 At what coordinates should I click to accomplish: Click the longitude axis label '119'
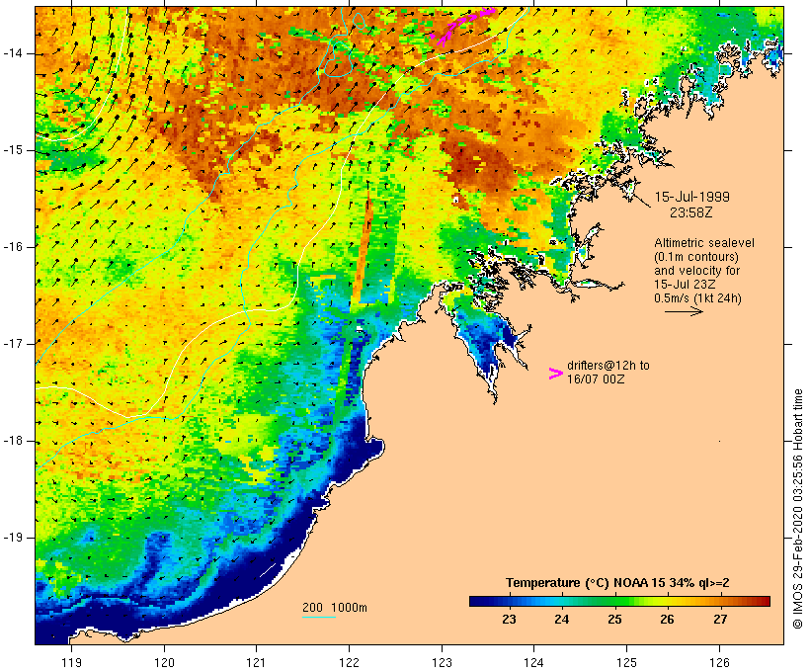[x=71, y=662]
